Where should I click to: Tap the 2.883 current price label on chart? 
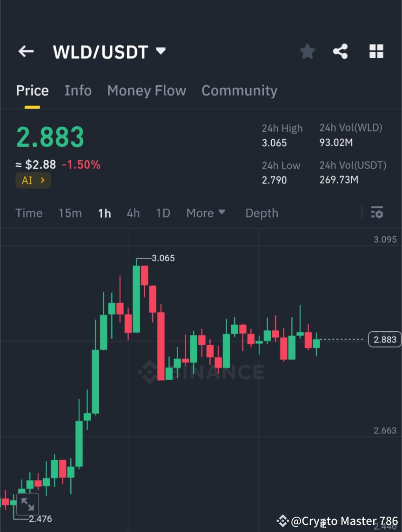pyautogui.click(x=384, y=339)
